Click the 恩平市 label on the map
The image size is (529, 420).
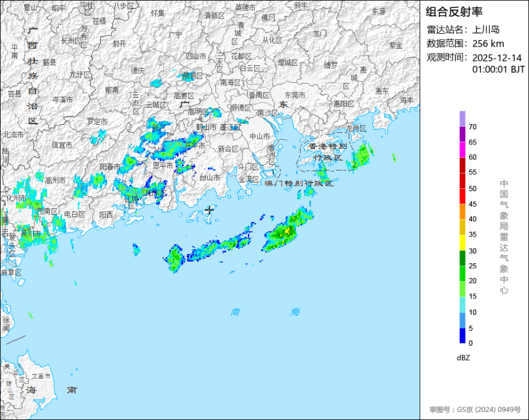tap(163, 165)
